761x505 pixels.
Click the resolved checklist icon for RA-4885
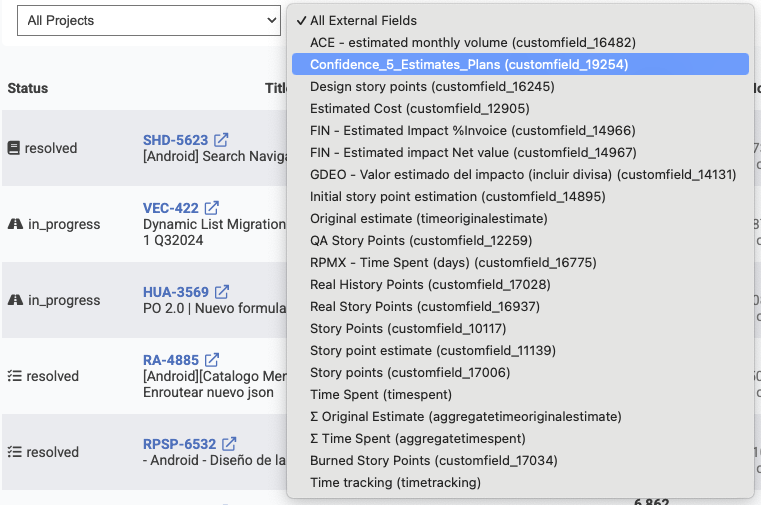[14, 376]
